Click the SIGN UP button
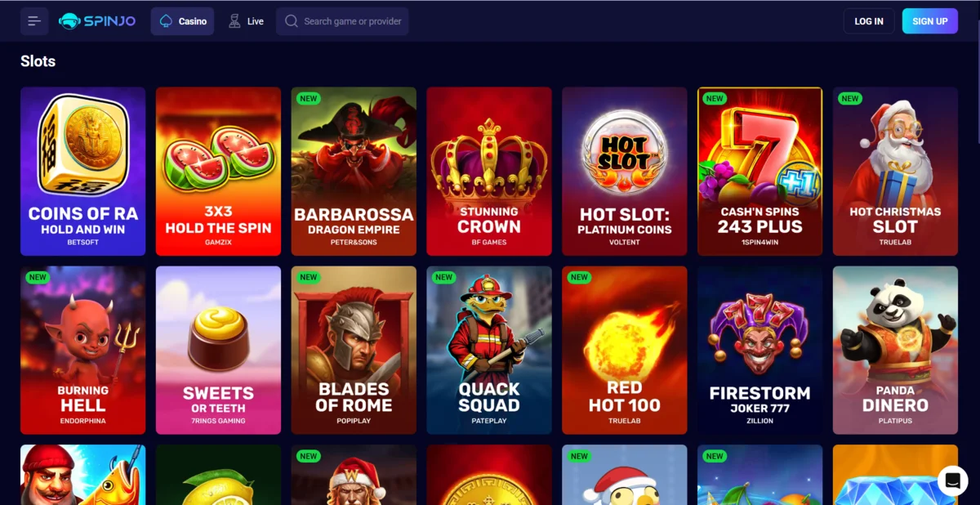Screen dimensions: 980x505 930,21
